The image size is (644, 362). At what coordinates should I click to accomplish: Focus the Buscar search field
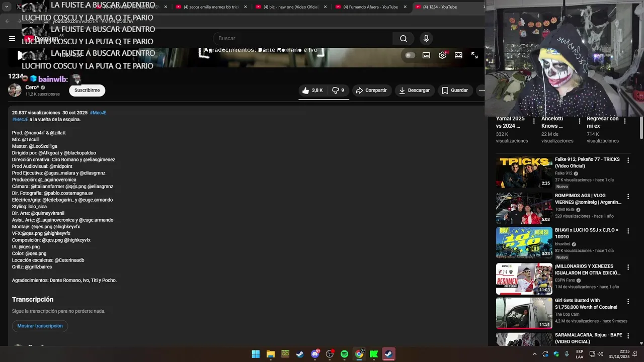[303, 39]
